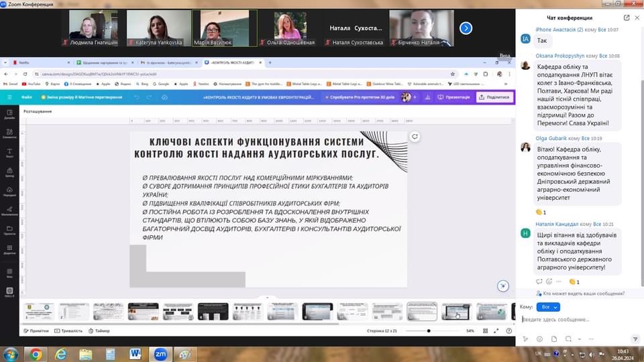Open chat text formatting icon
644x362 pixels.
525,339
